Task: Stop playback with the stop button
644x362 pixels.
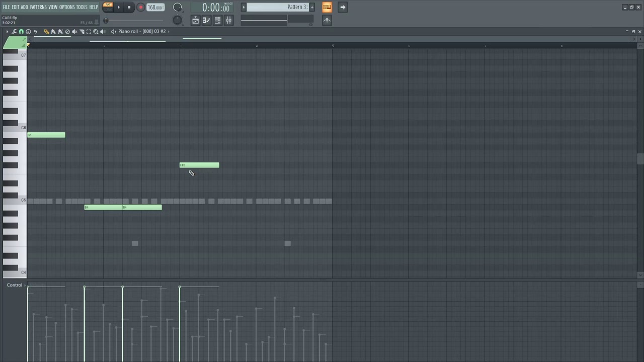Action: (x=129, y=7)
